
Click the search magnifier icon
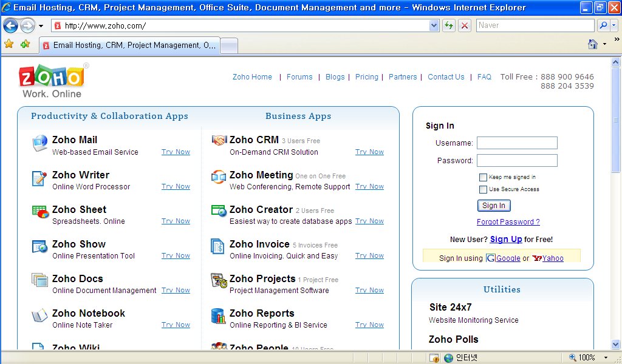pyautogui.click(x=603, y=25)
